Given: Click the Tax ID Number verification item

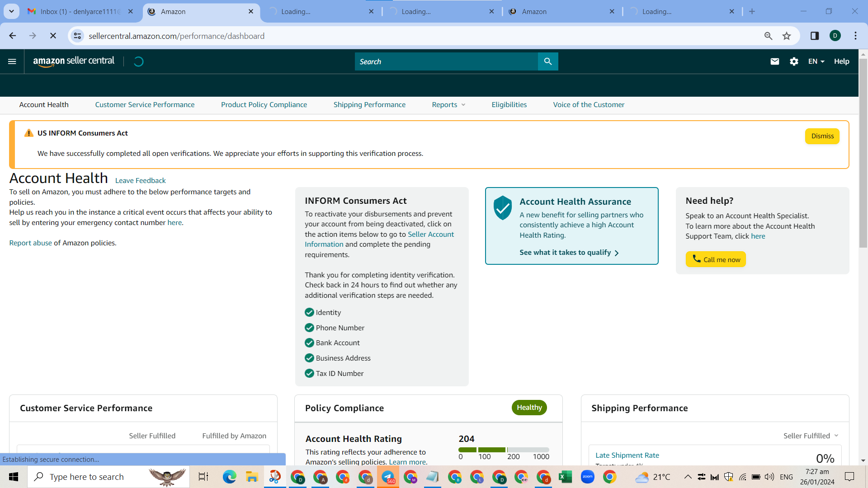Looking at the screenshot, I should tap(334, 374).
